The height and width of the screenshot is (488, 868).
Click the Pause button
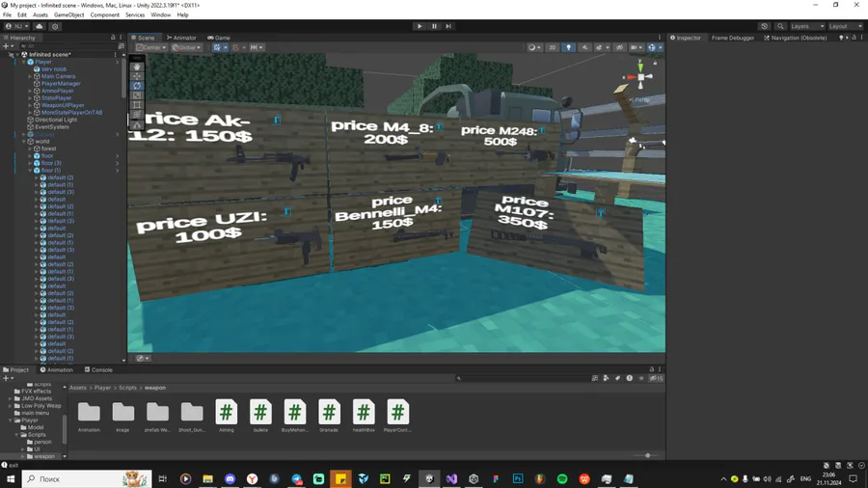pos(434,26)
